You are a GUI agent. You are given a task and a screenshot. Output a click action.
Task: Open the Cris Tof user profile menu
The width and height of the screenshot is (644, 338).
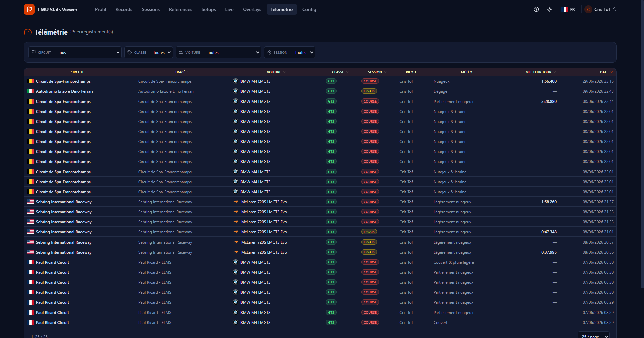[601, 9]
